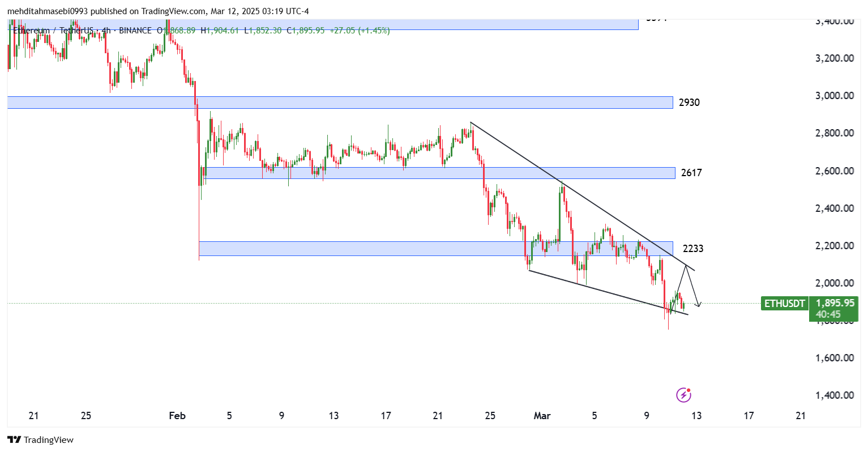The image size is (868, 452).
Task: Click the 2,400.00 price axis label
Action: (x=835, y=208)
